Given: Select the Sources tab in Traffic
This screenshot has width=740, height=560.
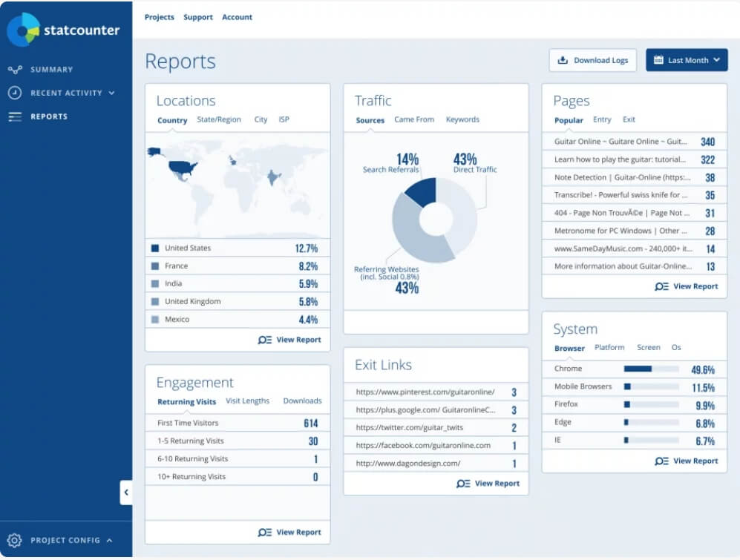Looking at the screenshot, I should (x=370, y=120).
